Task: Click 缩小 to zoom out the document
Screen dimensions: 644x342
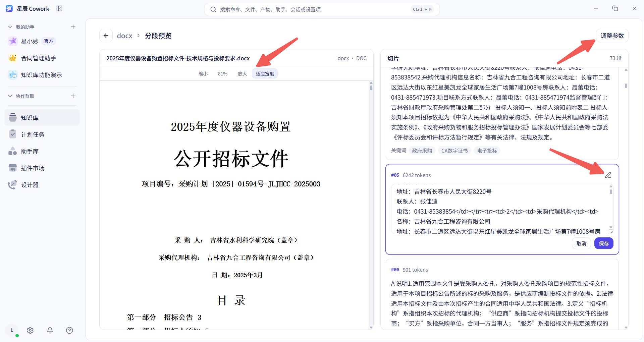Action: (203, 74)
